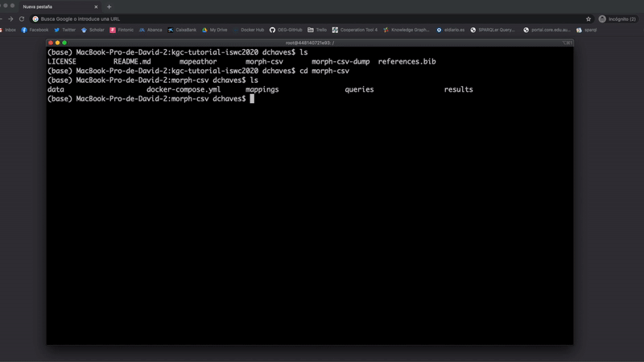Image resolution: width=644 pixels, height=362 pixels.
Task: Open the SPARQLer Query bookmark
Action: (x=493, y=30)
